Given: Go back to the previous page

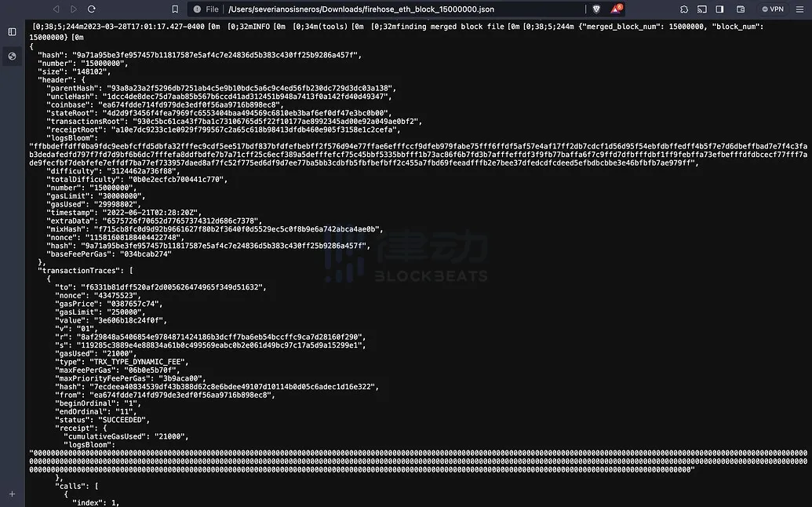Looking at the screenshot, I should coord(56,9).
